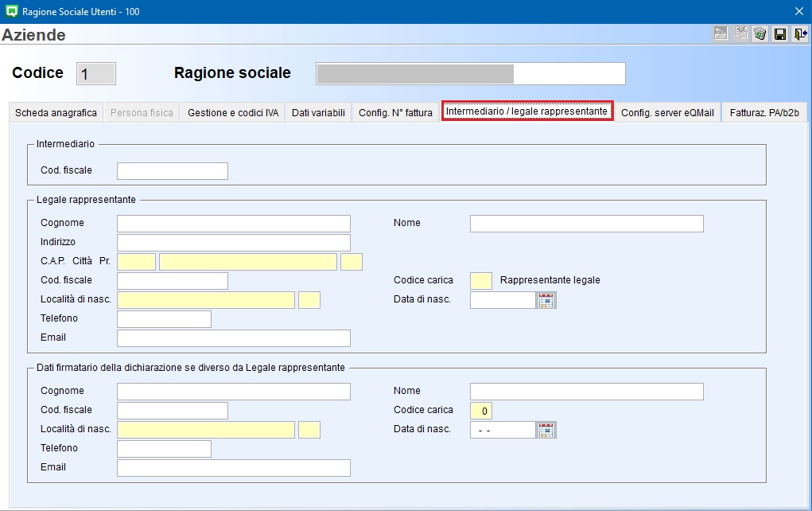
Task: Click firmatario Codice carica field showing 0
Action: pyautogui.click(x=481, y=411)
